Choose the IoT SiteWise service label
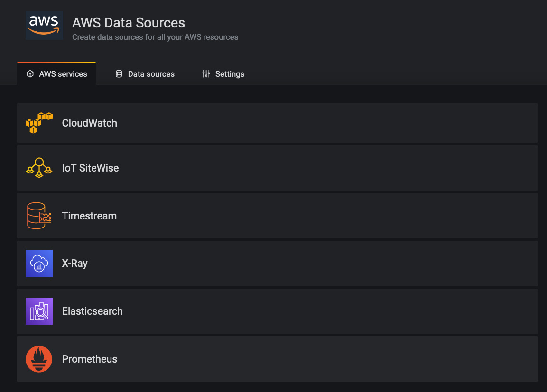 [90, 168]
